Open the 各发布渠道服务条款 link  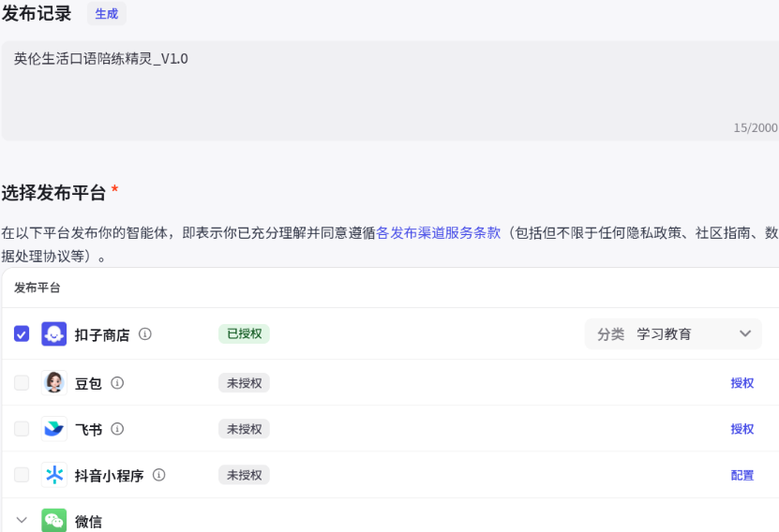(438, 232)
